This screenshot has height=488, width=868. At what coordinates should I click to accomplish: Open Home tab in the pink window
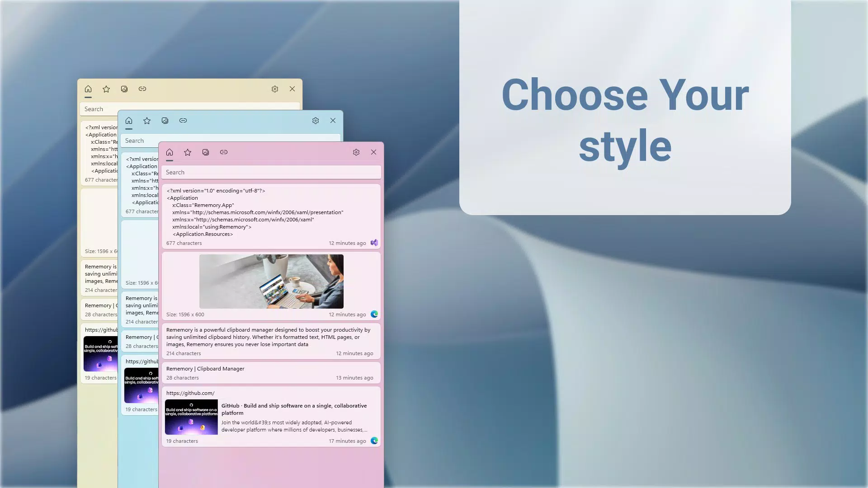point(170,152)
